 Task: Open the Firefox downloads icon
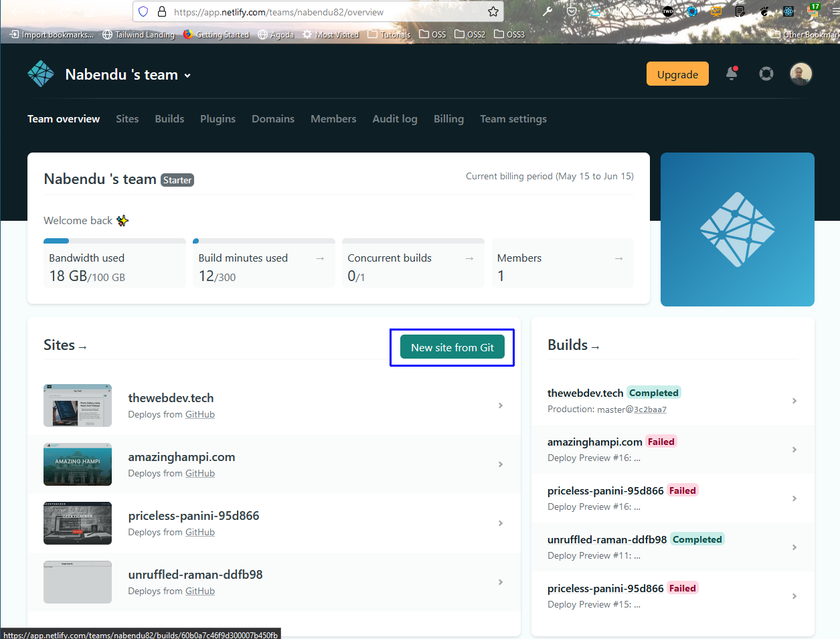coord(596,11)
